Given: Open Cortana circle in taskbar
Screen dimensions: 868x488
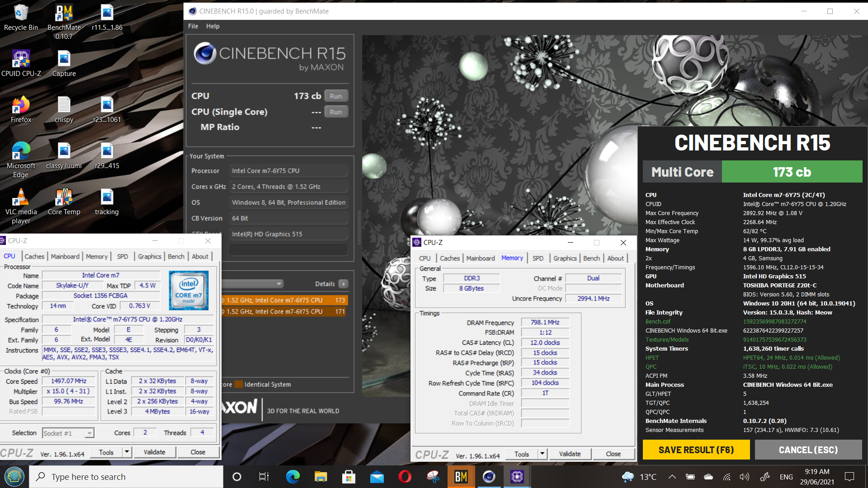Looking at the screenshot, I should [x=236, y=477].
